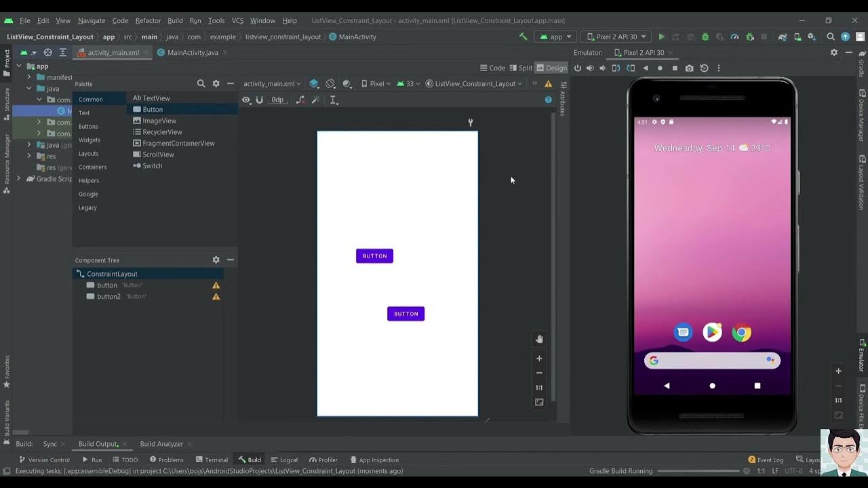
Task: Click the blue update arrow icon
Action: click(x=845, y=37)
